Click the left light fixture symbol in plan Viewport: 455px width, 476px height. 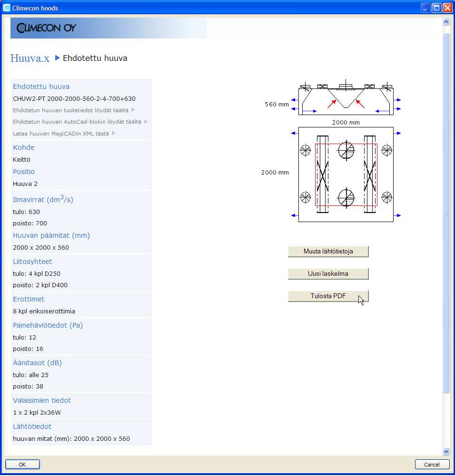[x=323, y=174]
